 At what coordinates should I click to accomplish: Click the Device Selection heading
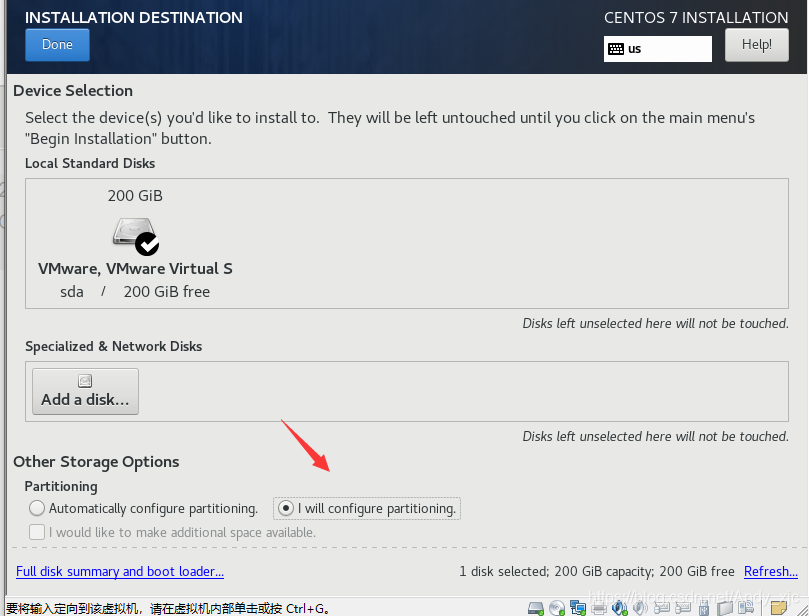tap(73, 90)
